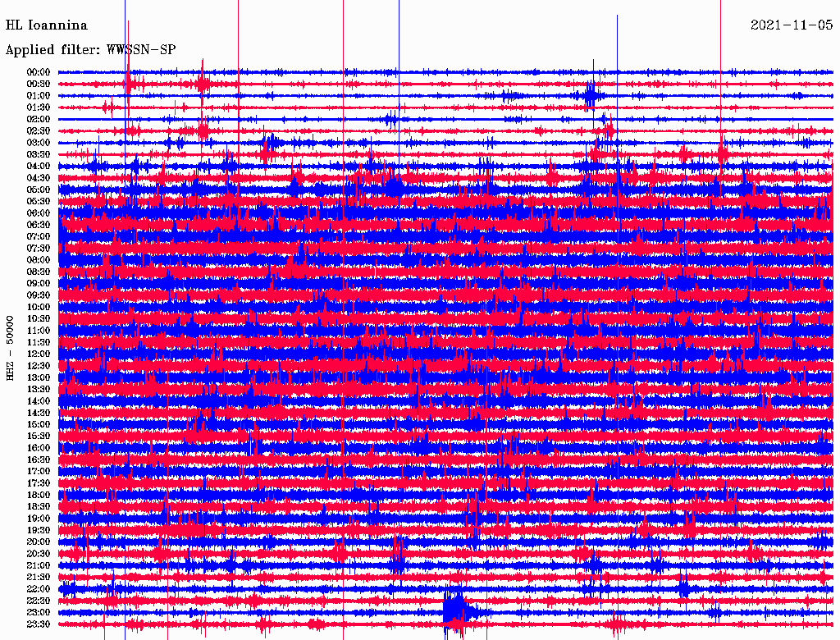Select the 05:00 time label
The image size is (840, 640).
(39, 190)
